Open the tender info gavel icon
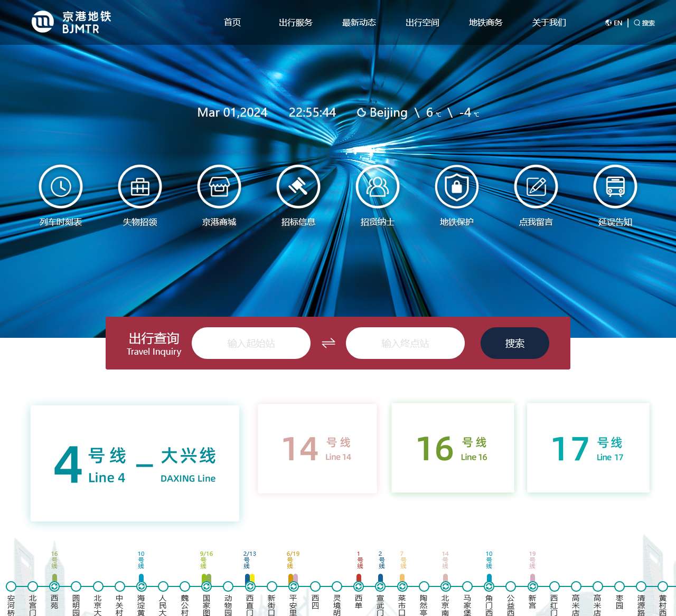676x616 pixels. [x=298, y=186]
